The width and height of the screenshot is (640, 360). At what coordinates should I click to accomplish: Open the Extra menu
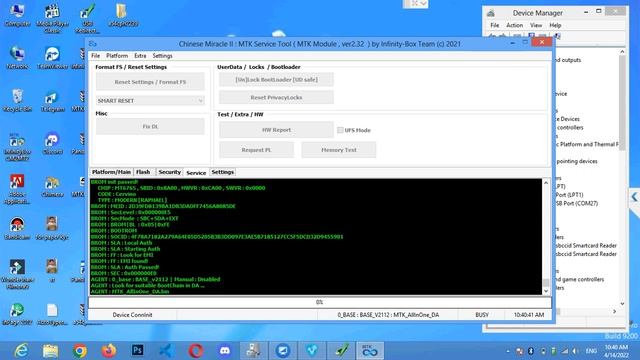coord(140,56)
